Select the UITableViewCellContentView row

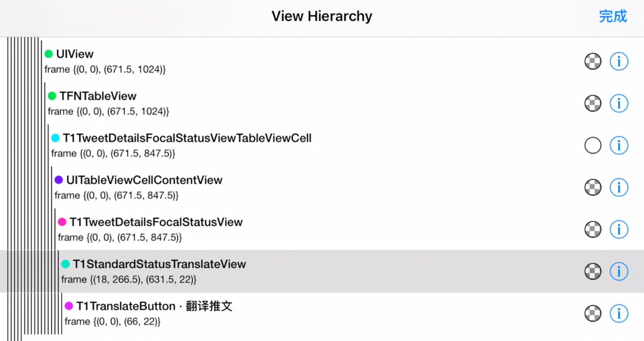tap(322, 187)
